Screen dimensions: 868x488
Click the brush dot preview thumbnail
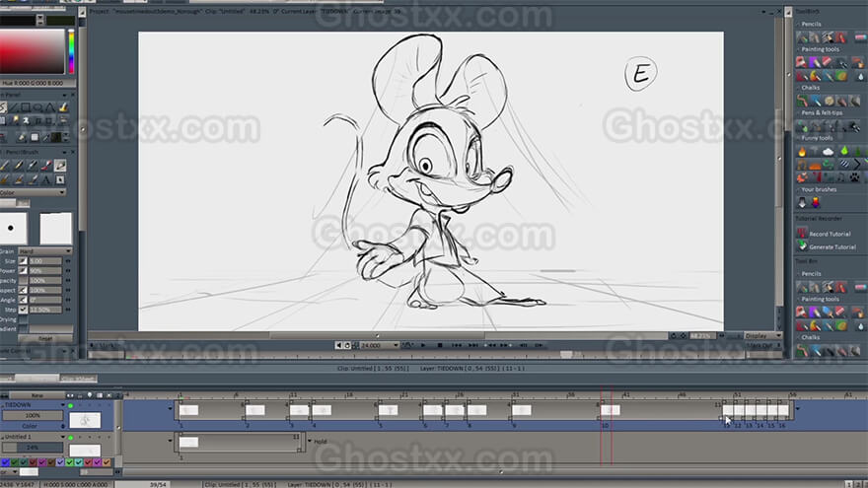pyautogui.click(x=12, y=228)
